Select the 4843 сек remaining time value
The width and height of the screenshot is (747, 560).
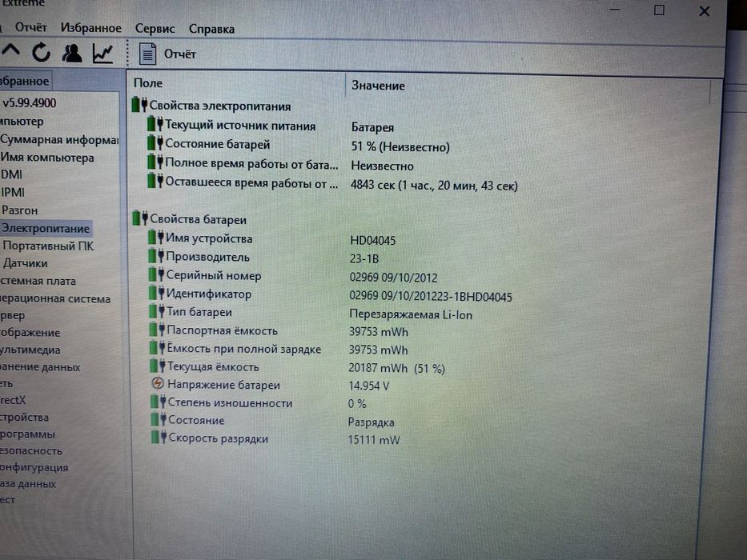[x=434, y=186]
